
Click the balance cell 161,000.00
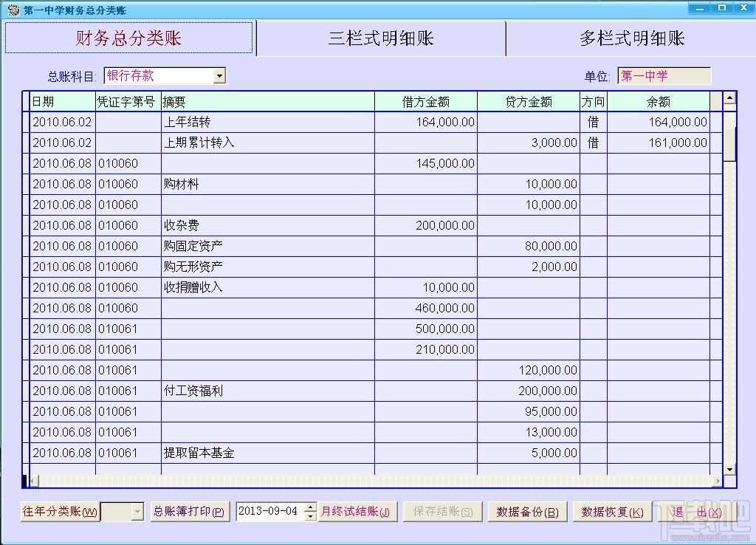point(659,143)
